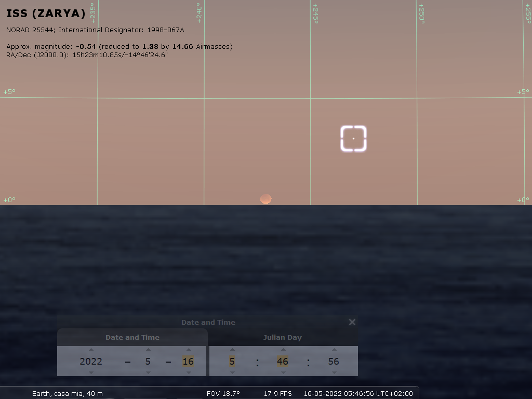Click the month field showing 5
532x399 pixels.
click(148, 362)
